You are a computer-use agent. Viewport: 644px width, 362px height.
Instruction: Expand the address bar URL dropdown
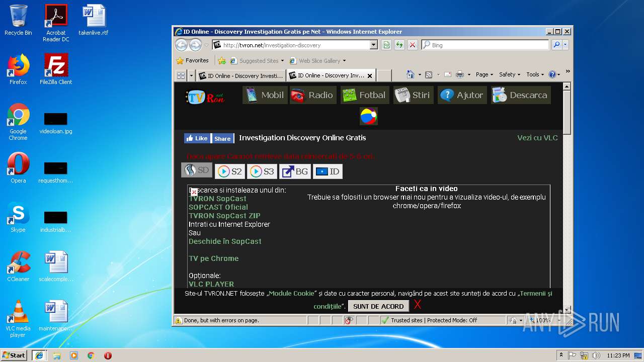point(373,45)
